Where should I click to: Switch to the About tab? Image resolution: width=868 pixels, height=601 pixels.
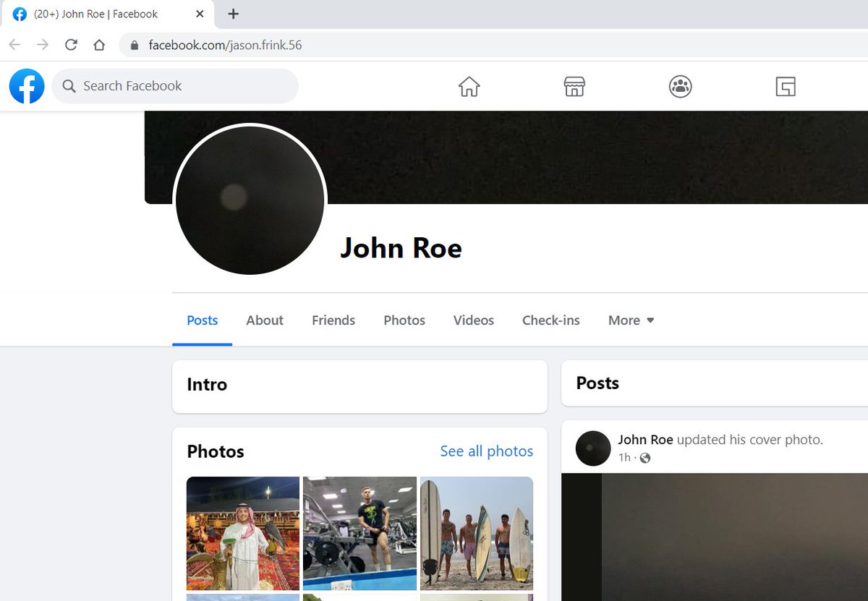(265, 320)
